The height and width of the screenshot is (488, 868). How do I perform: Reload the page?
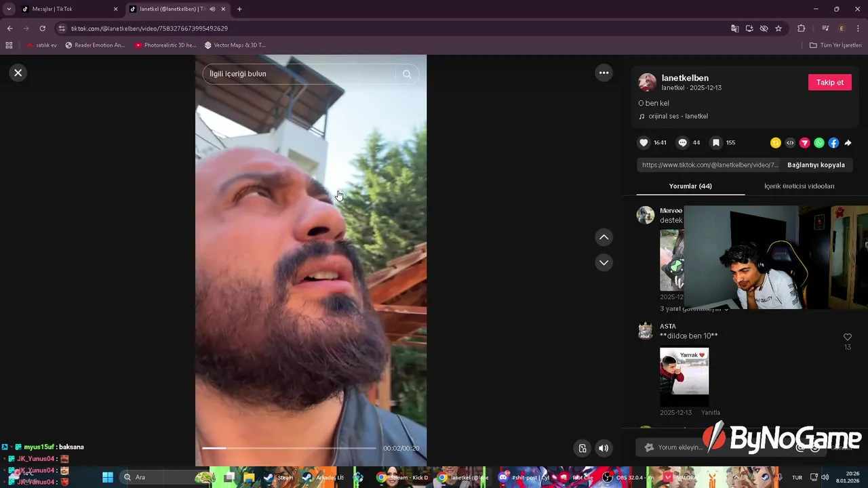(x=42, y=28)
